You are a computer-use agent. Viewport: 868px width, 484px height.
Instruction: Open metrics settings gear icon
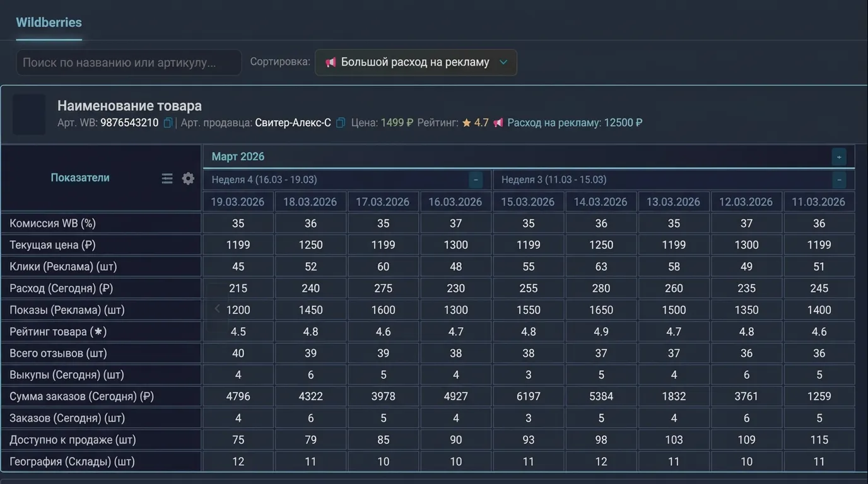tap(188, 179)
